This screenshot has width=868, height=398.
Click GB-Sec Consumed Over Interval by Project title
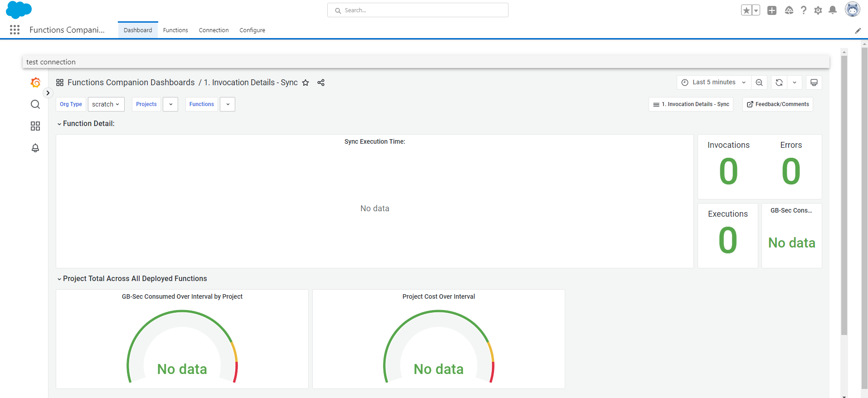click(x=182, y=296)
